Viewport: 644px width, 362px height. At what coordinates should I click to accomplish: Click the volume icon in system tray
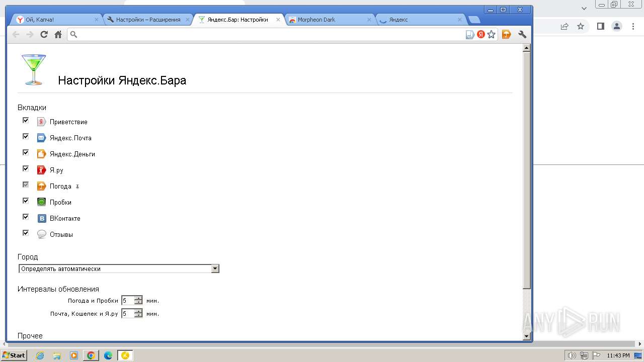click(x=573, y=355)
